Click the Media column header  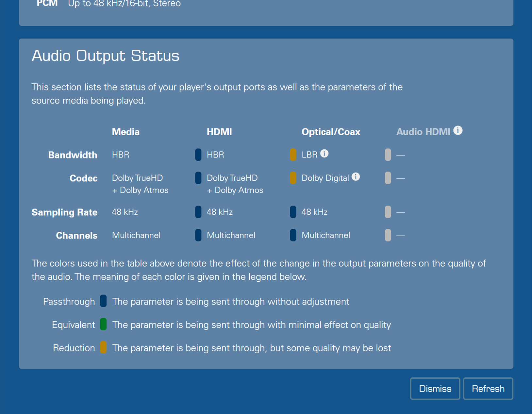[x=126, y=132]
